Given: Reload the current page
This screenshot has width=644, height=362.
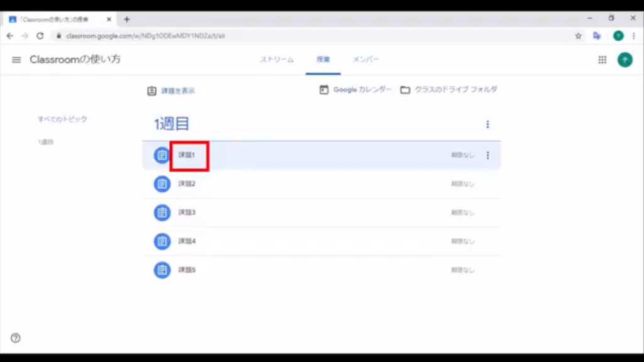Looking at the screenshot, I should click(x=40, y=36).
